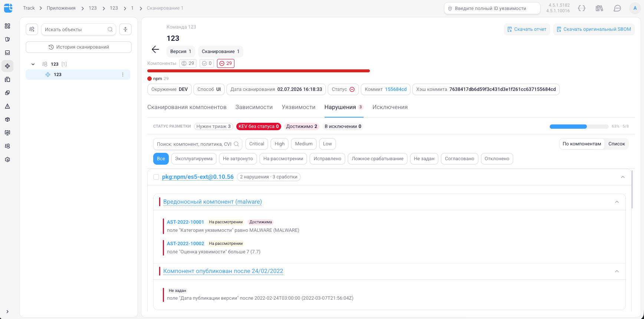This screenshot has width=644, height=319.
Task: Click the app logo in top-left corner
Action: pos(8,8)
